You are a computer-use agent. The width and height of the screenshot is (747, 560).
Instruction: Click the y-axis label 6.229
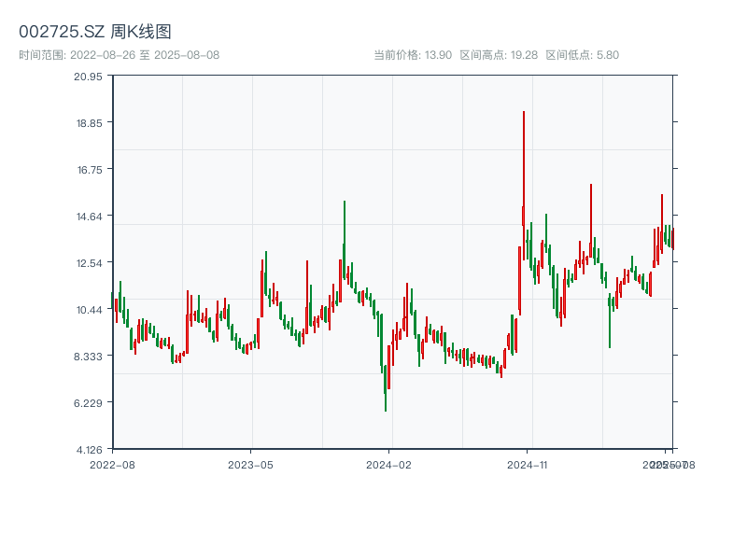tap(88, 403)
